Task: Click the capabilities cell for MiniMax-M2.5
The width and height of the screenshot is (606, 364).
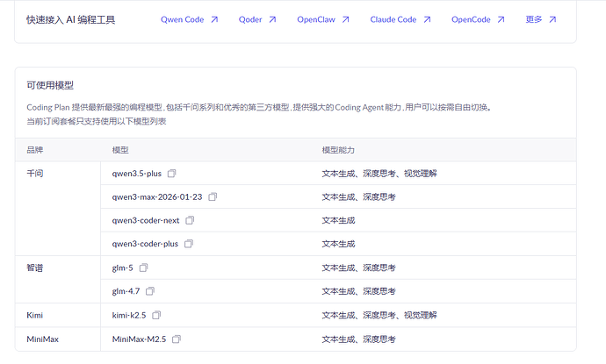Action: 358,339
